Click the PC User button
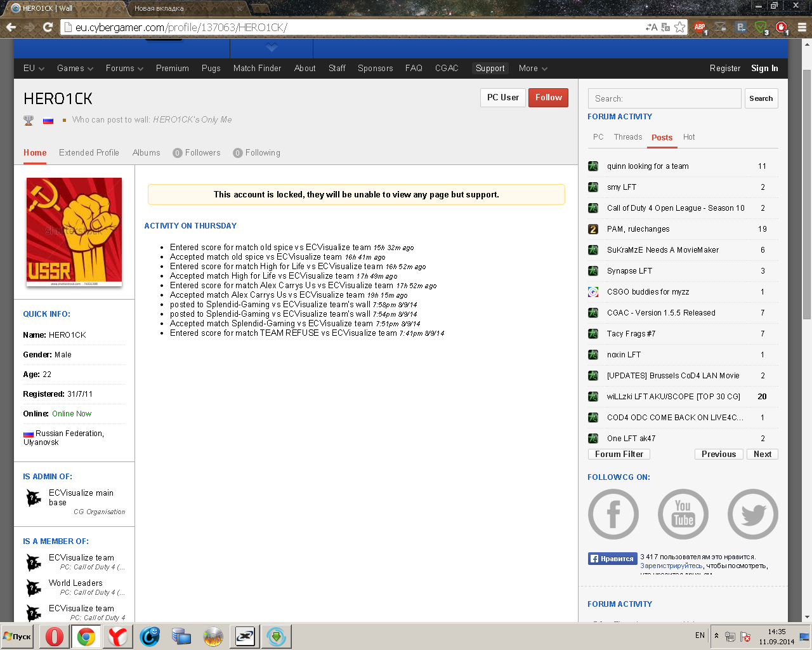The width and height of the screenshot is (812, 650). click(x=503, y=98)
